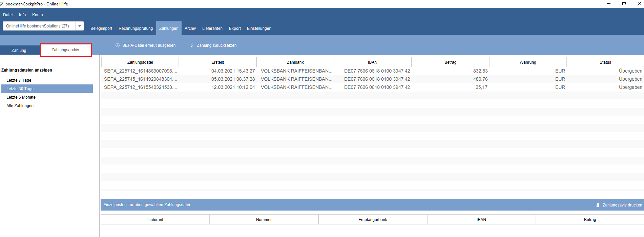The width and height of the screenshot is (644, 237).
Task: Sort by Erstellt column header
Action: pyautogui.click(x=218, y=62)
